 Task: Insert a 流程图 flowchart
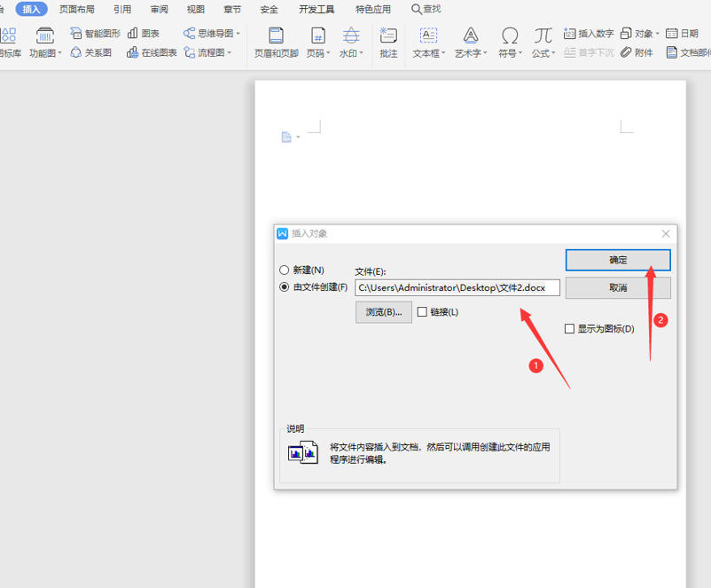(x=205, y=52)
